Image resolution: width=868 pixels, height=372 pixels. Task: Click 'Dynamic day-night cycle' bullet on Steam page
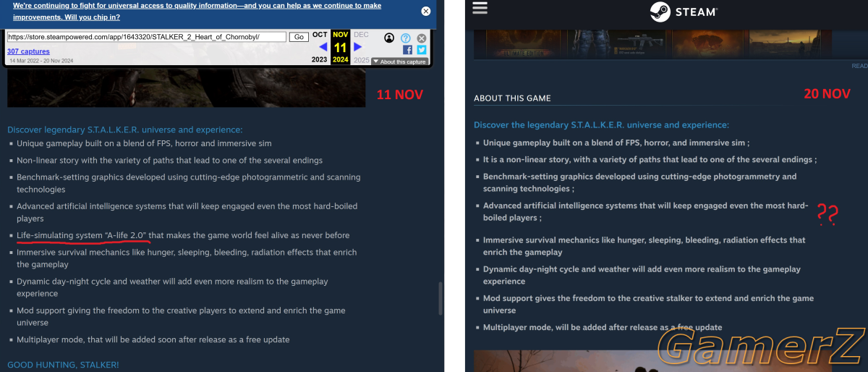pos(642,275)
